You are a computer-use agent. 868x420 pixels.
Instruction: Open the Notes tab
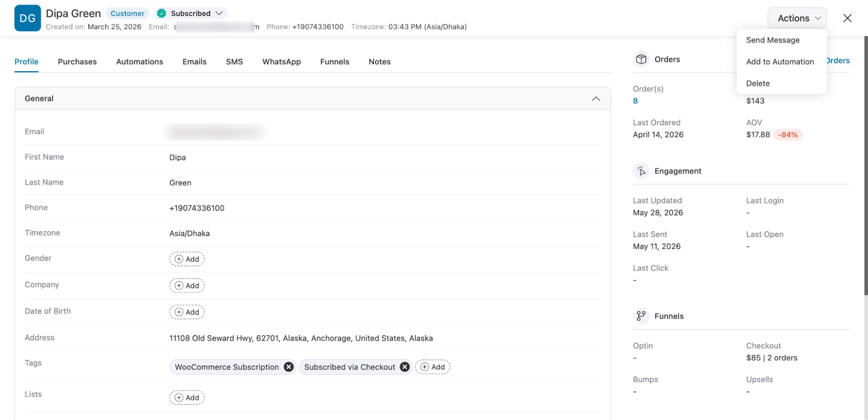pos(380,62)
